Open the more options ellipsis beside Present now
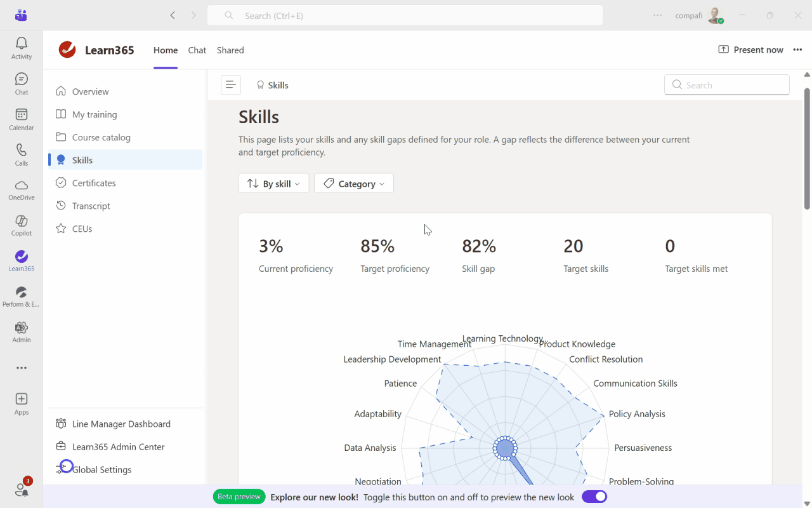Screen dimensions: 812x508 click(797, 50)
